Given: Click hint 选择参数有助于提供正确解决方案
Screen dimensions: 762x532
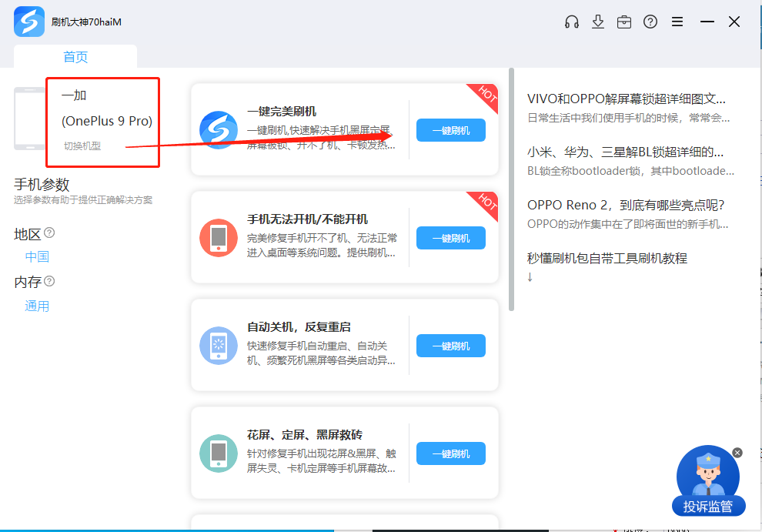Looking at the screenshot, I should point(83,200).
